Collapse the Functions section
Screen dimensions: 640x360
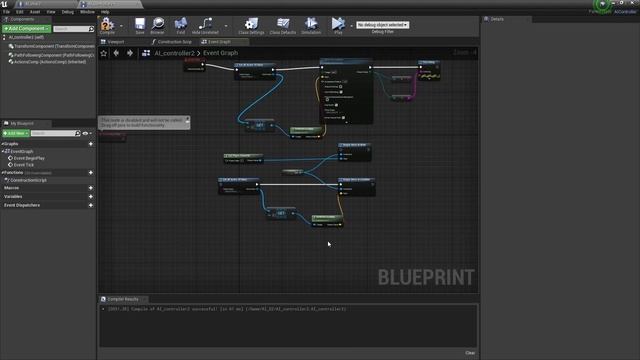point(2,173)
